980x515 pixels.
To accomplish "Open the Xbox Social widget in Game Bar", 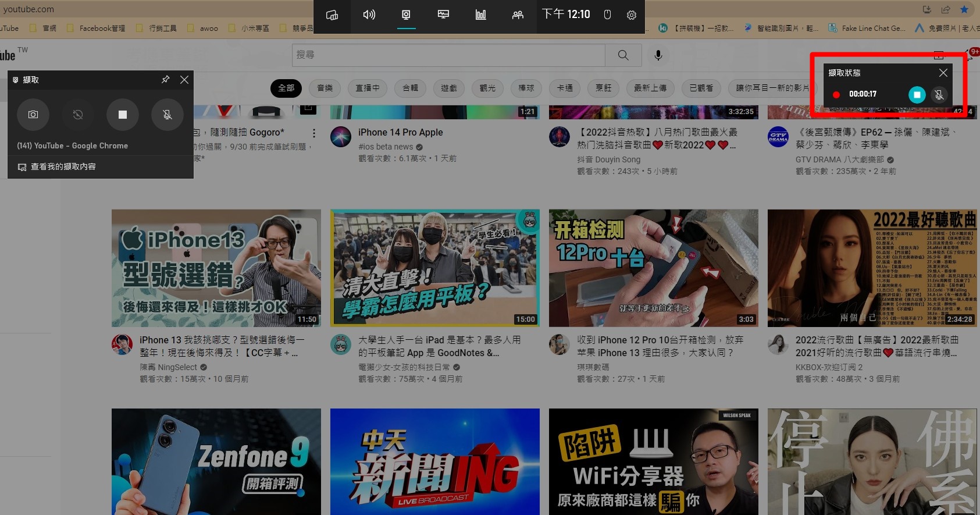I will pos(518,15).
